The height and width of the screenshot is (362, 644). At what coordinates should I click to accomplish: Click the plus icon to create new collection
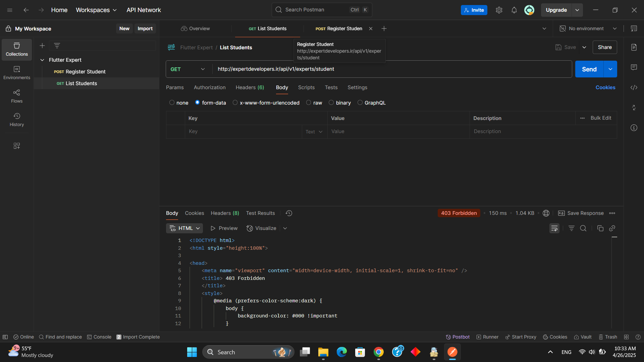click(x=42, y=46)
